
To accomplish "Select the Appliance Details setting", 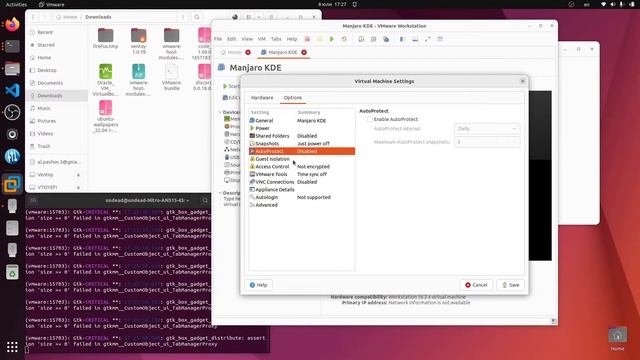I will point(302,189).
